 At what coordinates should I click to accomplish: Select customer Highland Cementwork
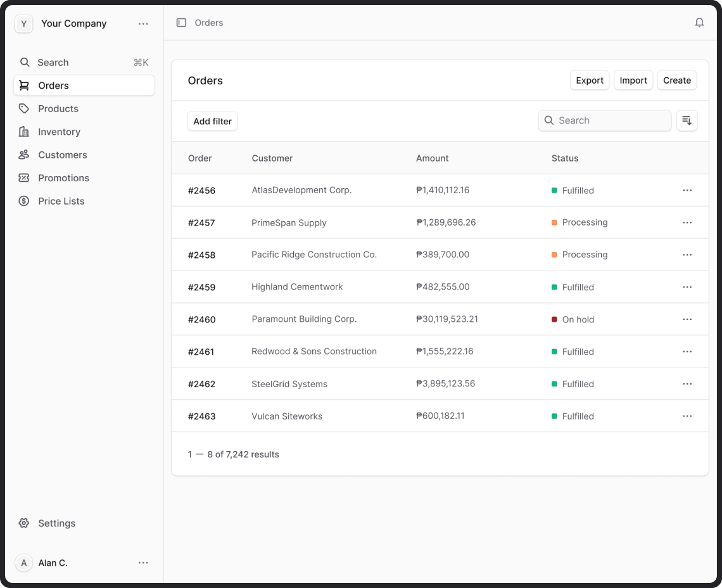297,286
